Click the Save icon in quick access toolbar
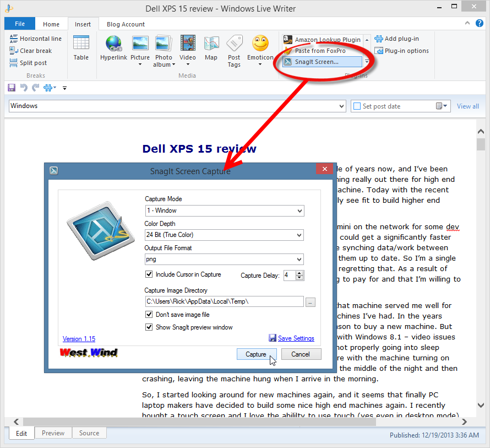490x448 pixels. 12,88
